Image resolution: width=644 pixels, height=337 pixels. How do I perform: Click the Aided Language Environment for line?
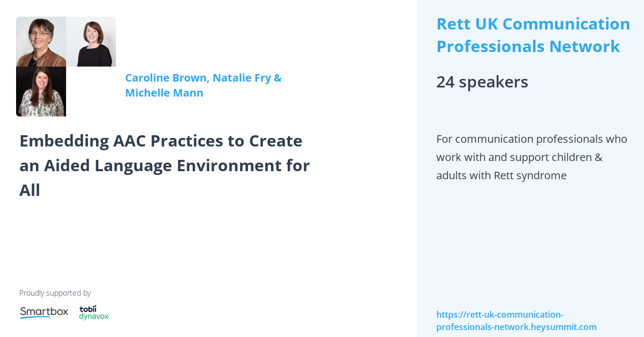tap(165, 166)
